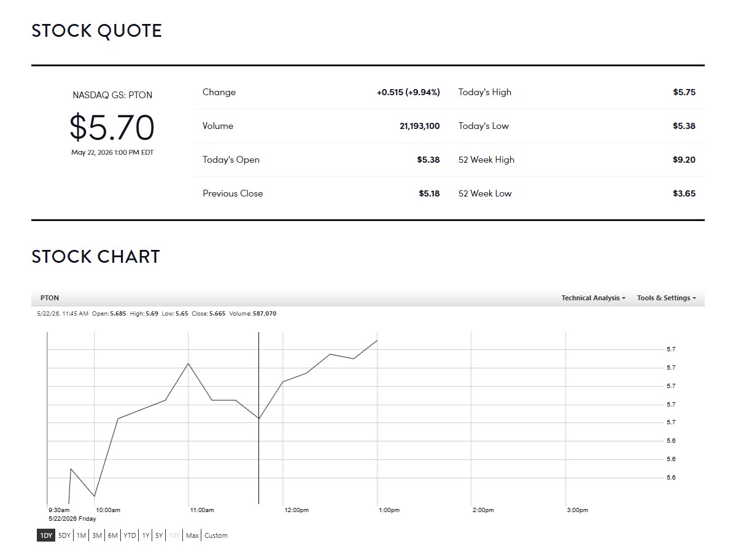Screen dimensions: 741x560
Task: Switch chart to 6M range
Action: (112, 535)
